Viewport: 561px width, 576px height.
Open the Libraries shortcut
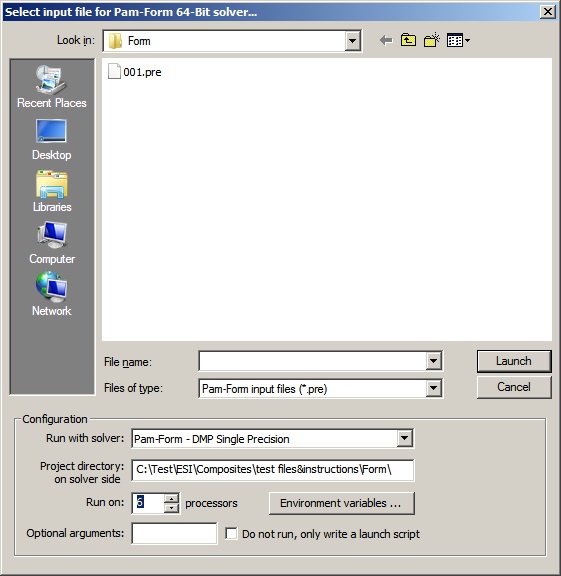click(51, 191)
